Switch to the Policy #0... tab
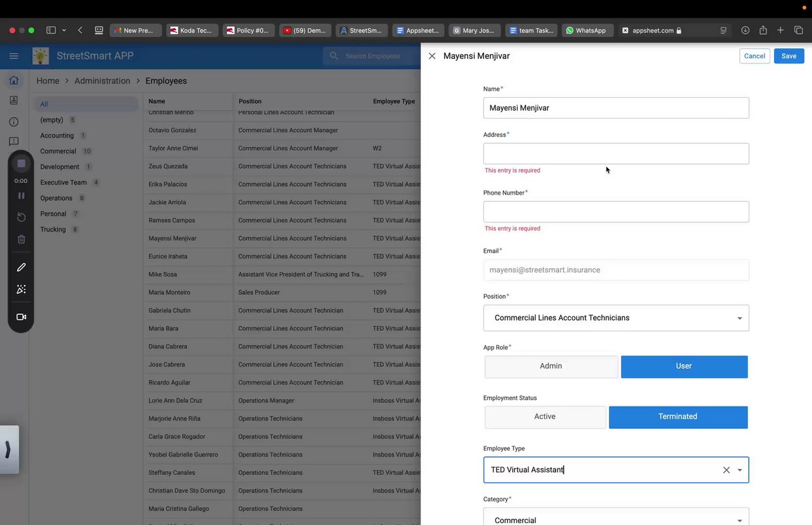The width and height of the screenshot is (812, 525). tap(249, 30)
